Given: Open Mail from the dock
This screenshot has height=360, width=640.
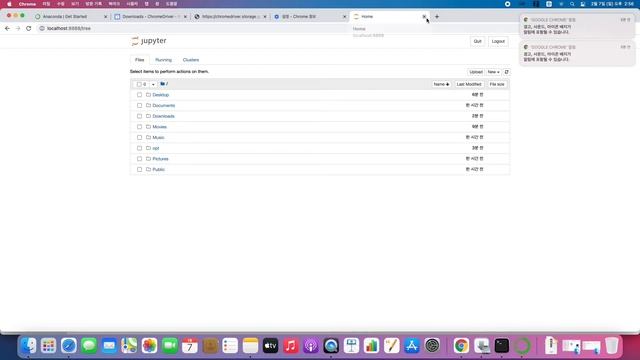Looking at the screenshot, I should 109,346.
